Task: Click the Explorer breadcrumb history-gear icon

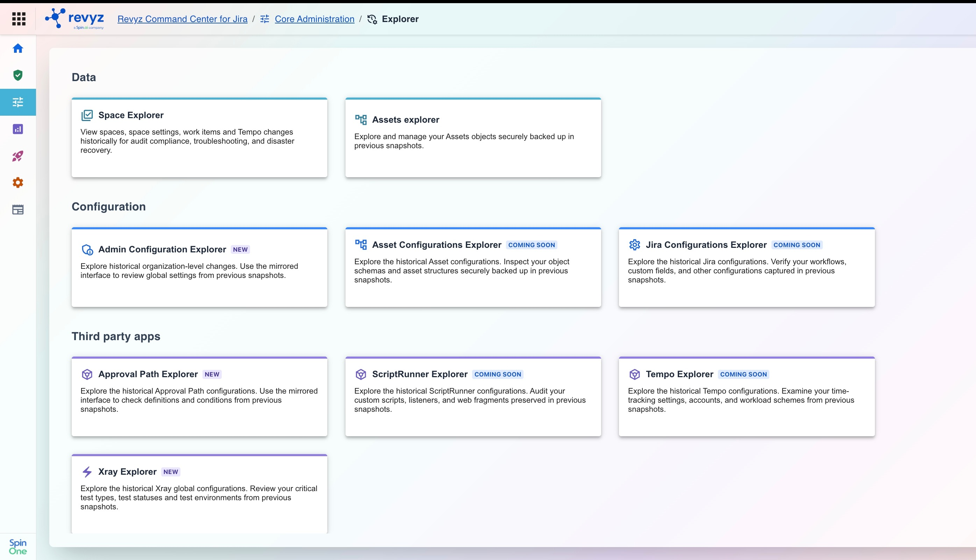Action: coord(372,19)
